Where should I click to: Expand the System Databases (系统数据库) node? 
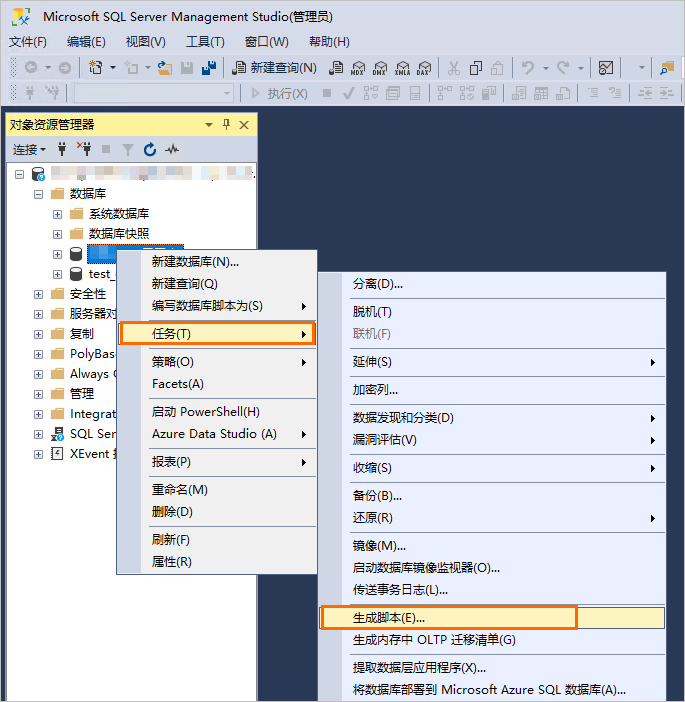[57, 214]
